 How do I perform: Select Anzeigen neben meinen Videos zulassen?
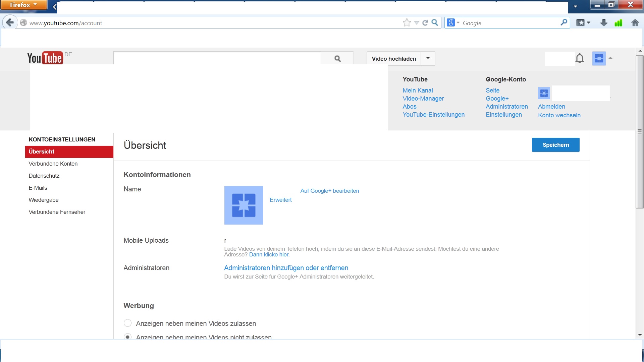click(x=127, y=323)
